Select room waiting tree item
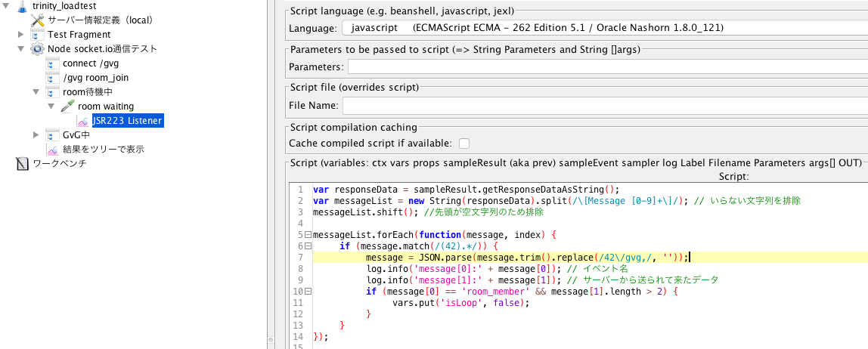The width and height of the screenshot is (868, 349). pyautogui.click(x=106, y=107)
